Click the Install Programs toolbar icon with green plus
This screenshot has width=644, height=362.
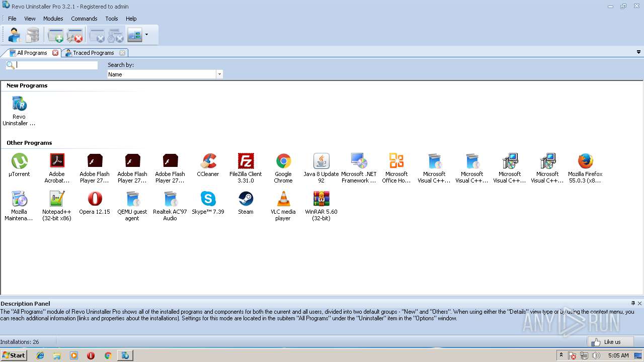pos(55,35)
